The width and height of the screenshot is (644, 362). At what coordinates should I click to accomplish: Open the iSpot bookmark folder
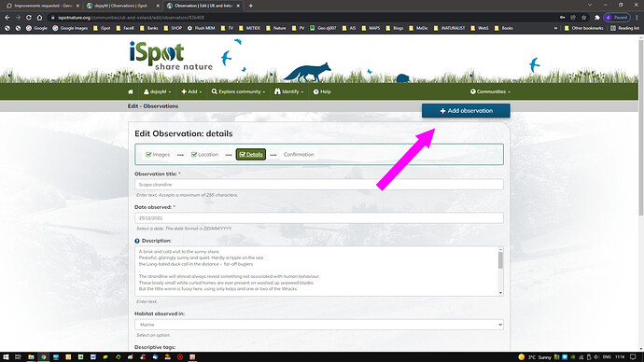102,28
